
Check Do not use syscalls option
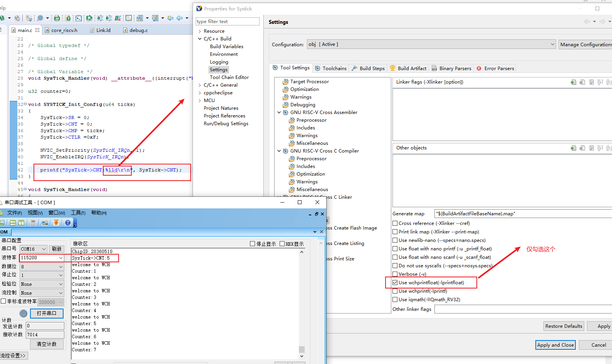coord(395,265)
